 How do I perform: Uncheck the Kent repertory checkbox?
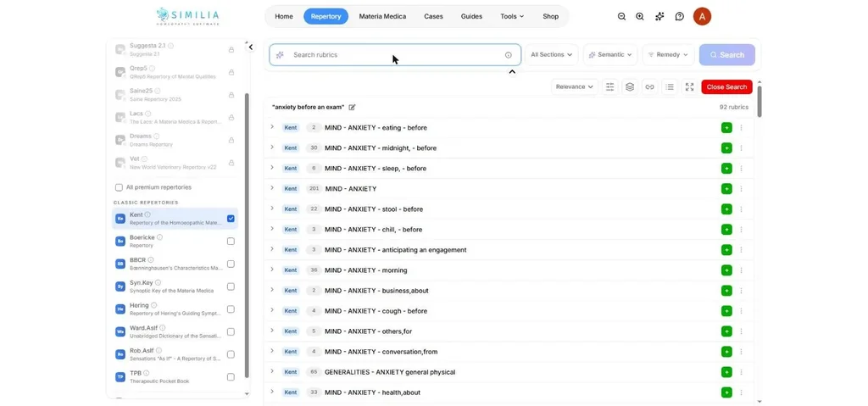231,219
